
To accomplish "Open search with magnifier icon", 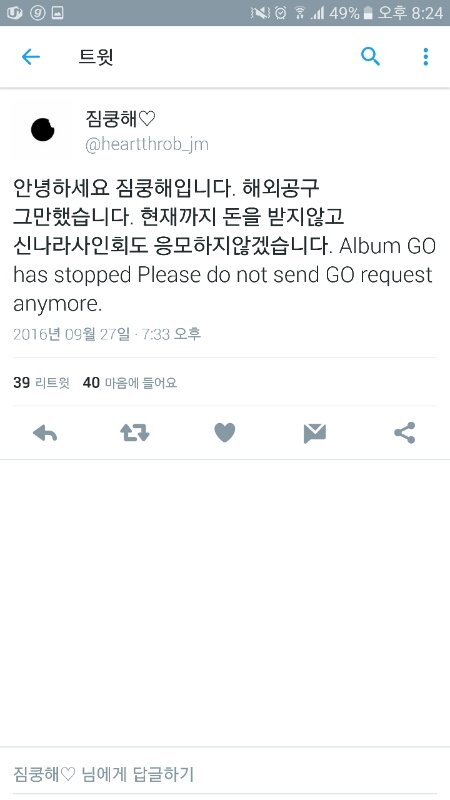I will click(370, 56).
